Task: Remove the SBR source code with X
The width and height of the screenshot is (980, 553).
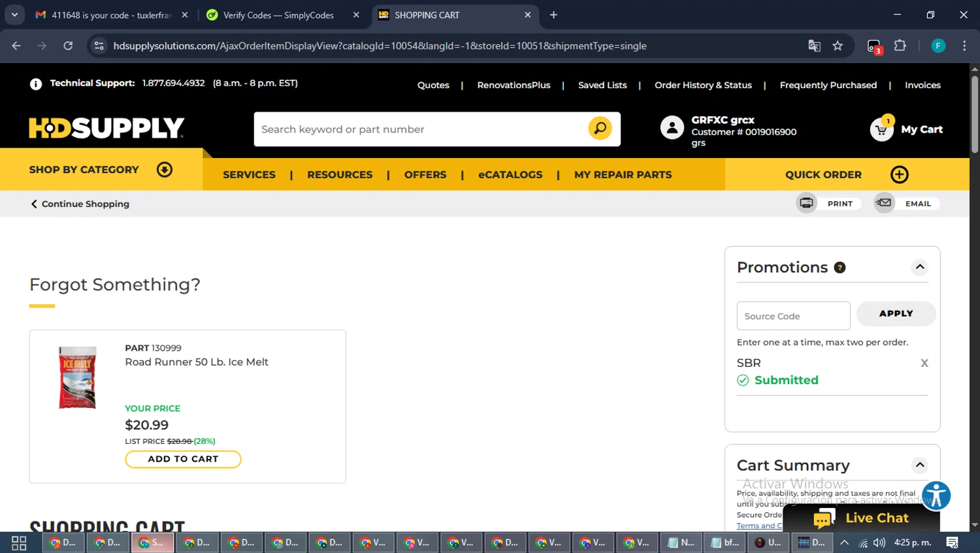Action: pos(924,363)
